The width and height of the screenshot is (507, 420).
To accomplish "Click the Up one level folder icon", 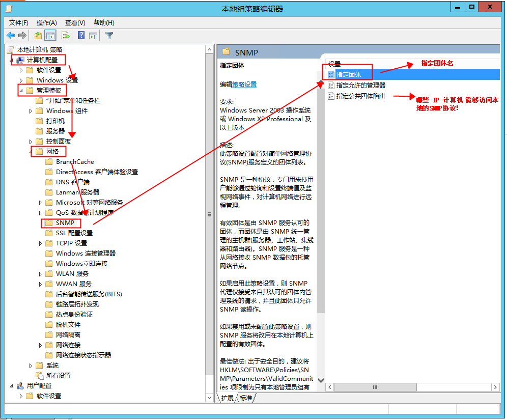I will pos(37,35).
